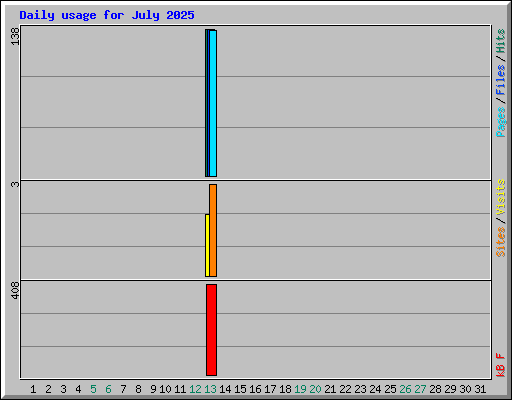Click the cyan Pages bar for day 13
The height and width of the screenshot is (400, 512).
[x=213, y=103]
